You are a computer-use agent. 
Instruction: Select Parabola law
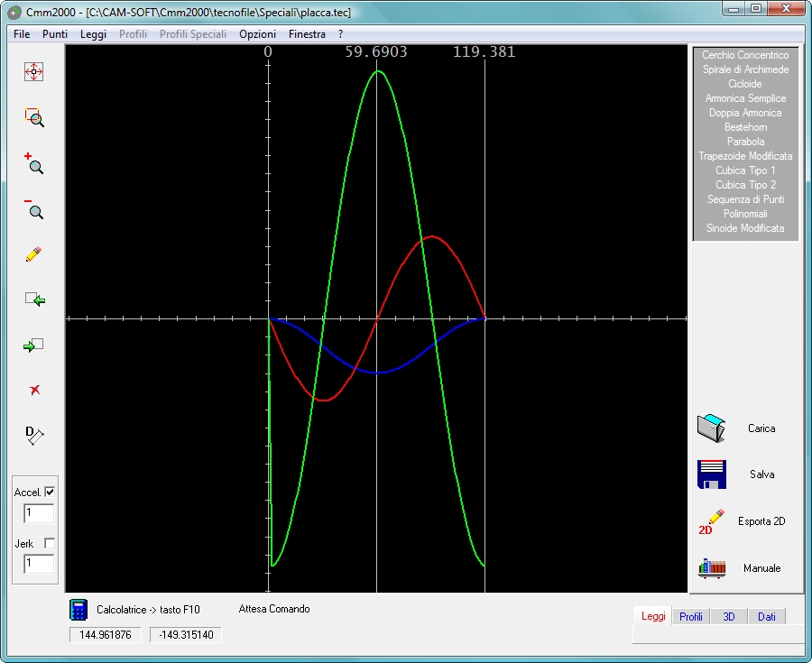point(745,142)
